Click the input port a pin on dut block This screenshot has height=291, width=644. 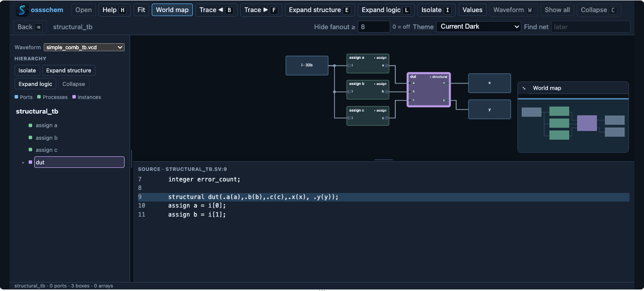(410, 83)
